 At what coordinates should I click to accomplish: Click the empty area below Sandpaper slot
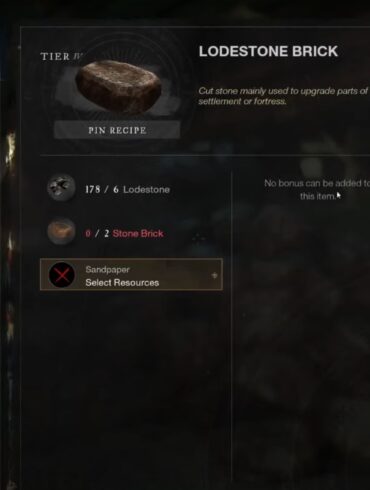click(131, 383)
